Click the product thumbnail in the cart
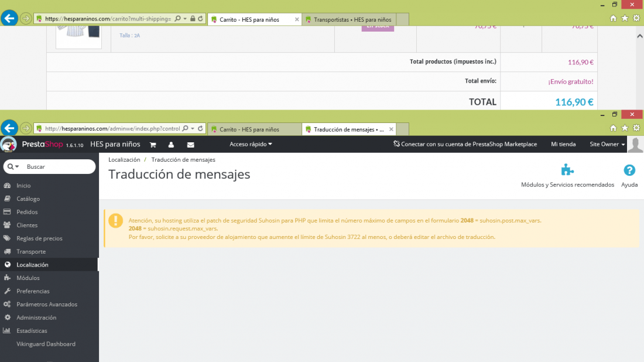Image resolution: width=644 pixels, height=362 pixels. pyautogui.click(x=78, y=37)
